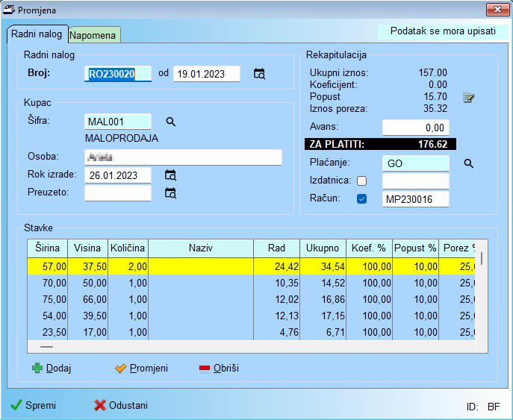Open calendar for Rok izrade date
The height and width of the screenshot is (420, 513).
coord(170,175)
